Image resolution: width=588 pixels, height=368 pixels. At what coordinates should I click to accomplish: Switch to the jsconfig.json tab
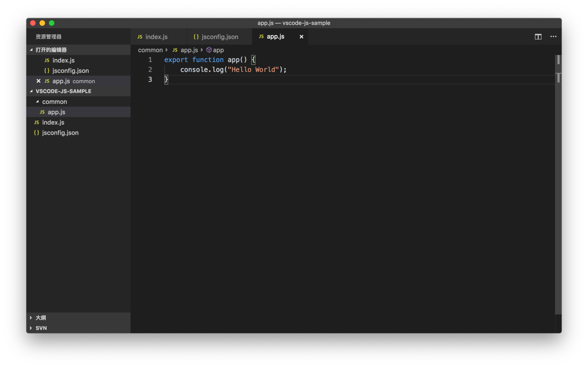point(220,37)
